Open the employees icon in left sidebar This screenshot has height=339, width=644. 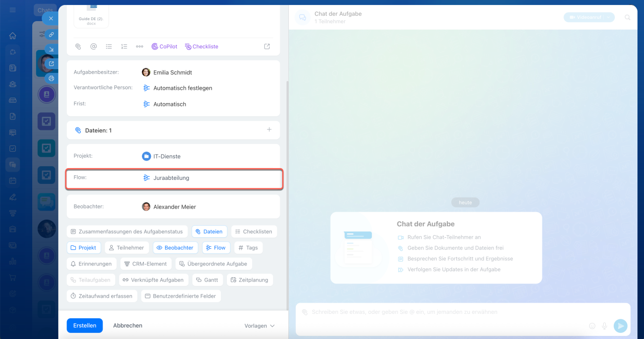click(13, 84)
